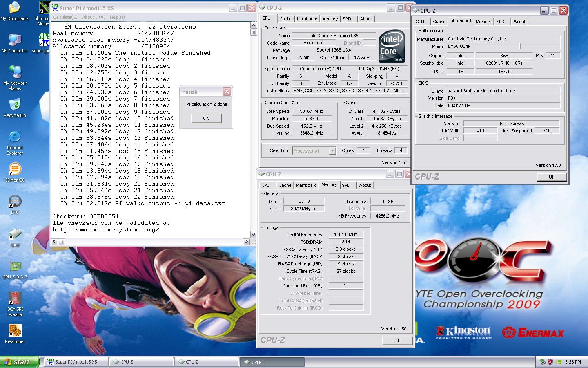The image size is (588, 368).
Task: Select About tab in Mainboard CPU-Z window
Action: 519,22
